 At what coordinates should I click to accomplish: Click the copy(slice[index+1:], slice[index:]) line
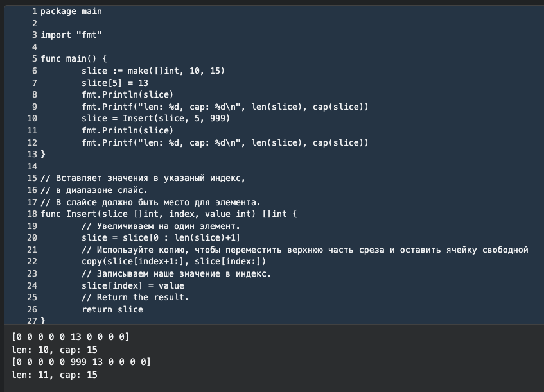[x=173, y=261]
